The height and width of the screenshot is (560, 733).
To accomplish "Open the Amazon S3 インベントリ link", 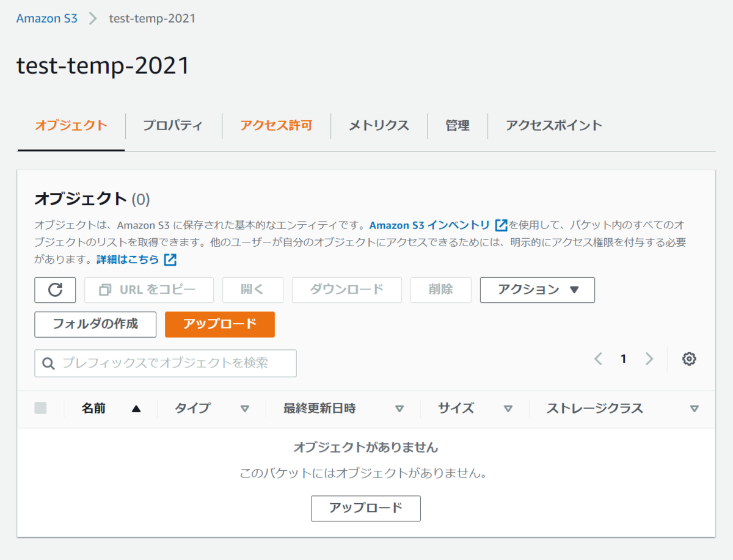I will click(429, 225).
